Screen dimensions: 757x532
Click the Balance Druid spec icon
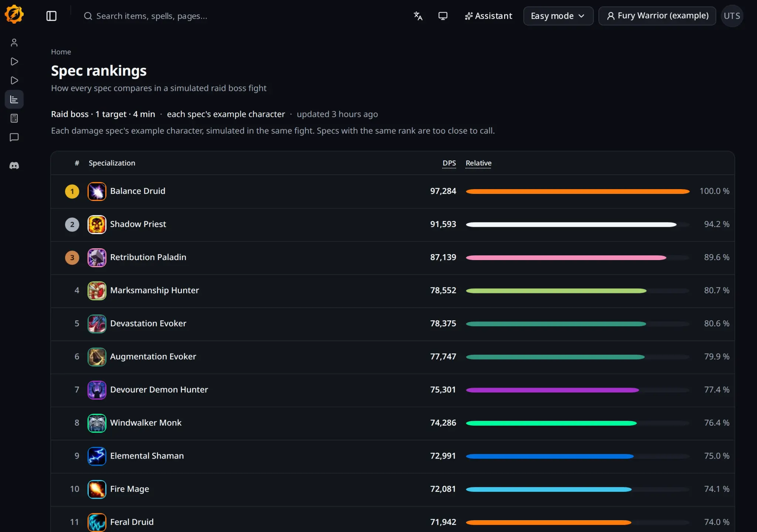click(x=97, y=191)
